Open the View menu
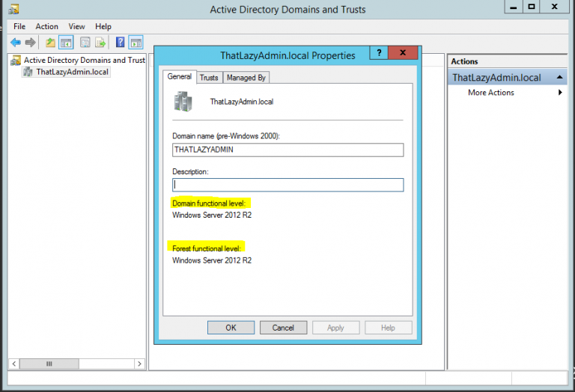Viewport: 575px width, 392px height. coord(76,26)
